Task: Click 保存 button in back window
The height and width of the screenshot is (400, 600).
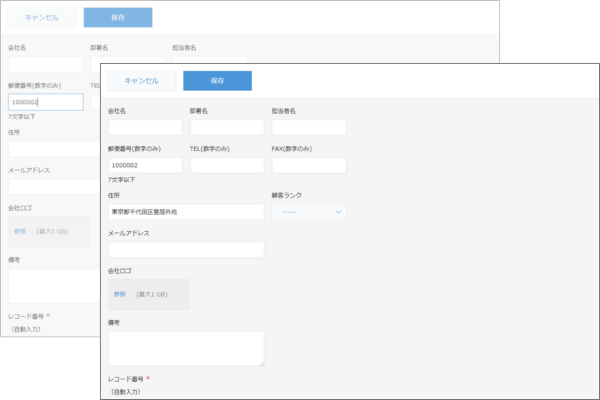Action: (x=118, y=18)
